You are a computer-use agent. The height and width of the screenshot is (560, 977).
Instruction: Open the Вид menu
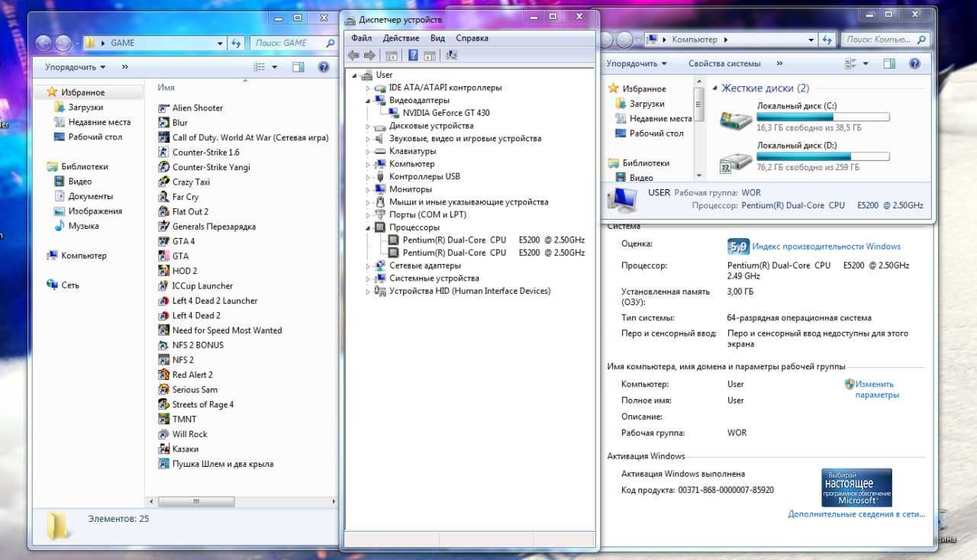tap(437, 38)
